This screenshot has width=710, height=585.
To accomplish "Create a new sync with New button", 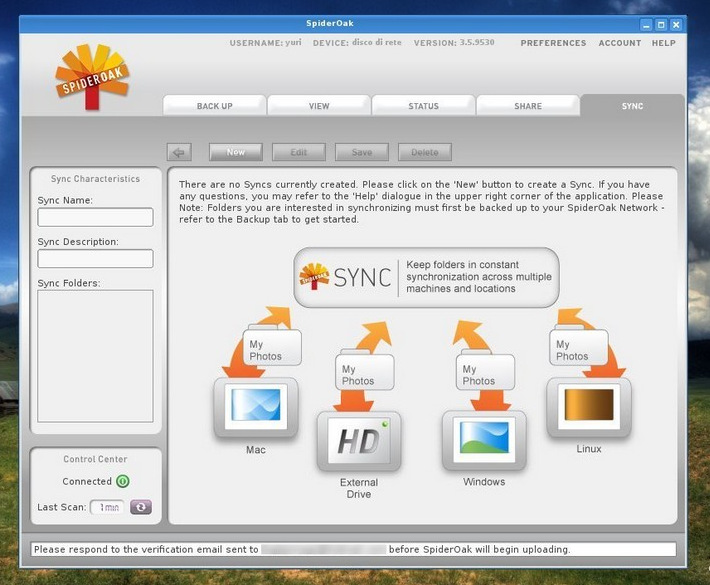I will click(x=236, y=152).
